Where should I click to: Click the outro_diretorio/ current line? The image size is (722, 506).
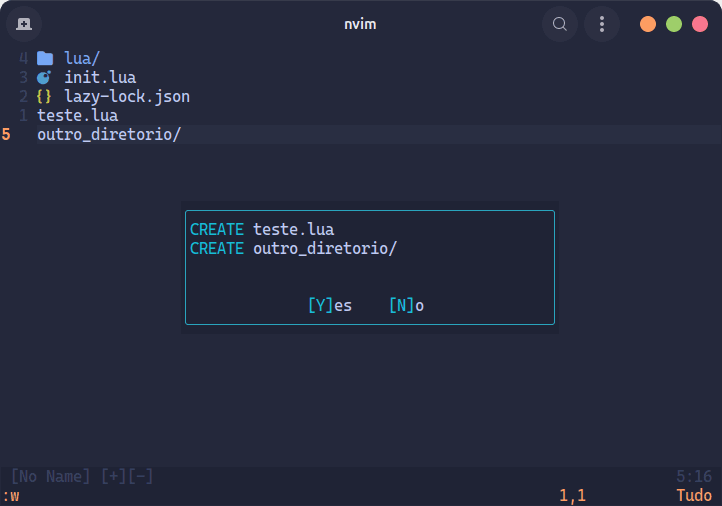click(378, 134)
